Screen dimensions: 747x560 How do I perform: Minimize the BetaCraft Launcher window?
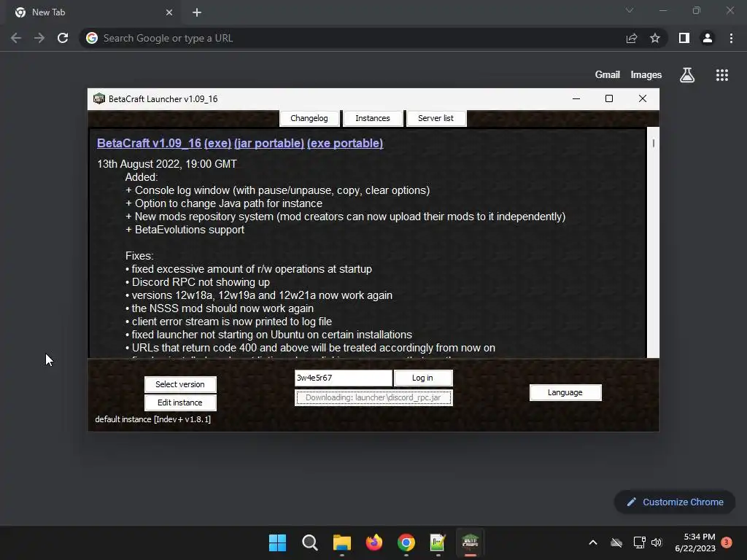coord(576,98)
